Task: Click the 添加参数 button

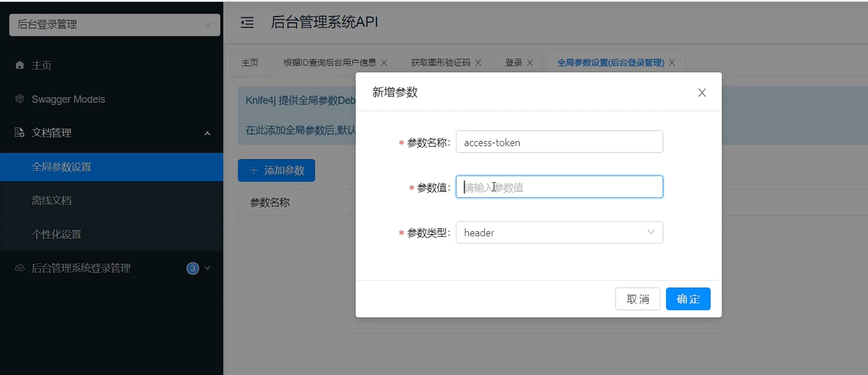Action: coord(276,170)
